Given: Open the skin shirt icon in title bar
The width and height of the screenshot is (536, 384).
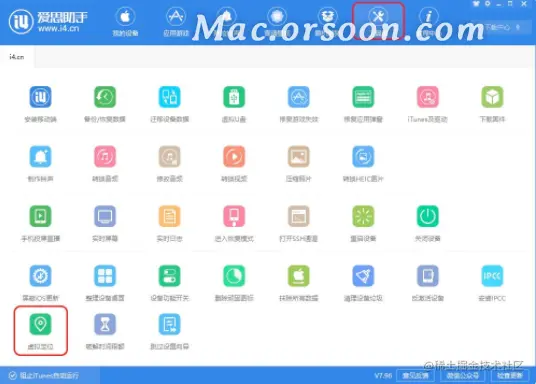Looking at the screenshot, I should (x=476, y=4).
